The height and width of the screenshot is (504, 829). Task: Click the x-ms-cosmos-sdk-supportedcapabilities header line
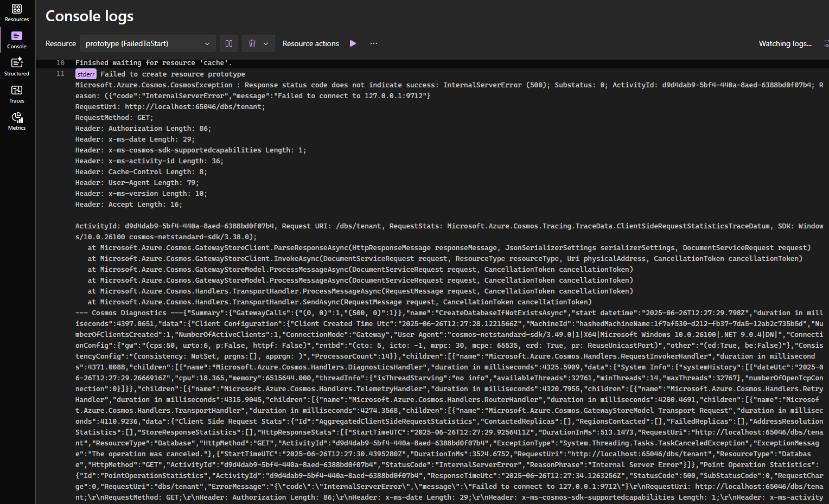click(x=190, y=150)
